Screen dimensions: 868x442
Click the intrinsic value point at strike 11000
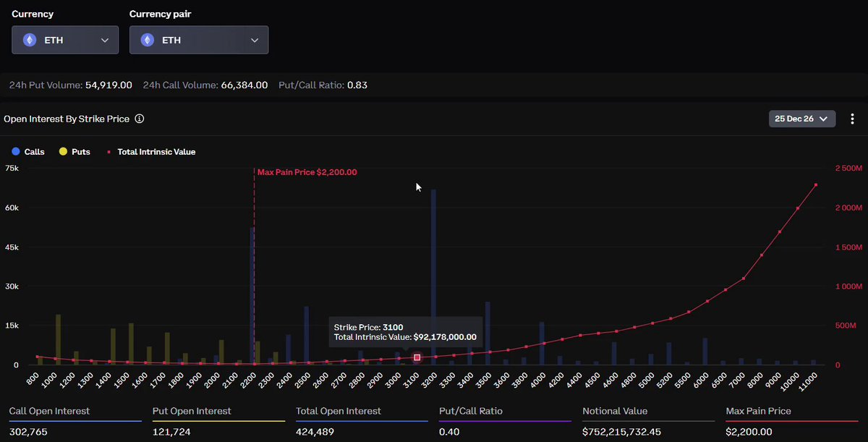pos(816,185)
